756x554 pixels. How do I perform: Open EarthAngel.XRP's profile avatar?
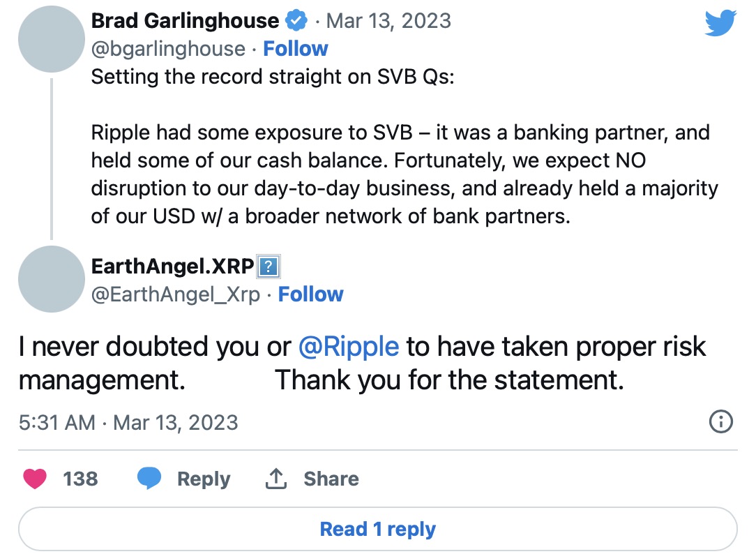click(52, 279)
